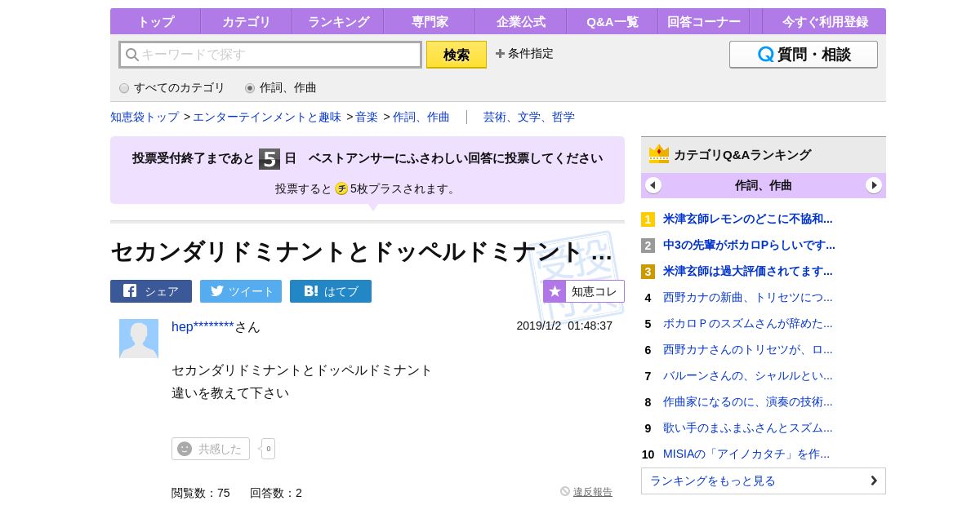The image size is (980, 514).
Task: Open rank 2 中3の先輩がボカロP question
Action: (749, 245)
